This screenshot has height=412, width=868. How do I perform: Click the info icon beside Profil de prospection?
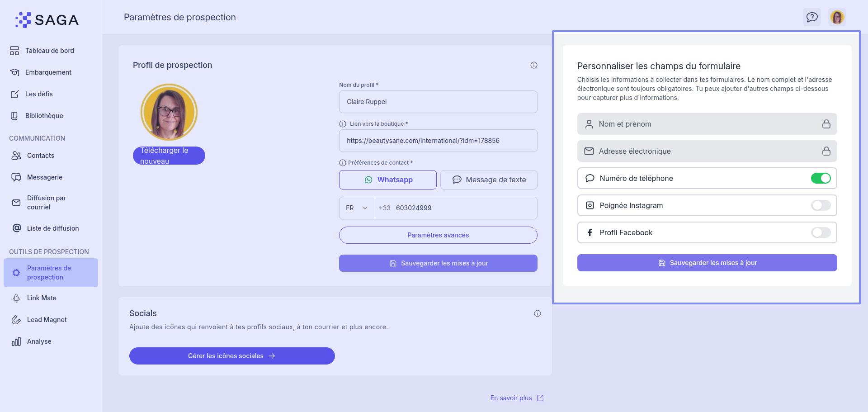[534, 65]
